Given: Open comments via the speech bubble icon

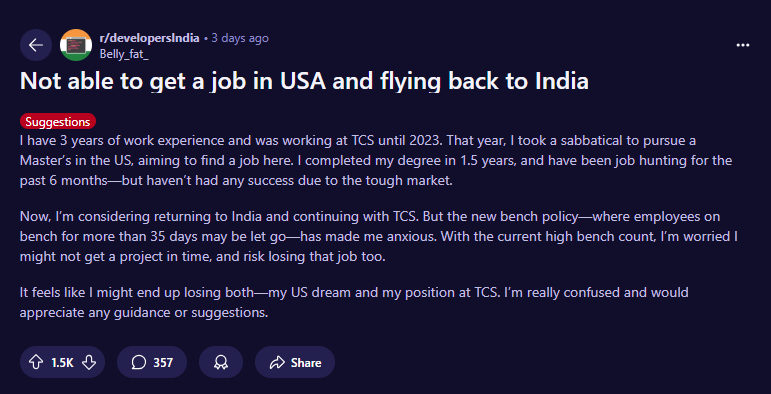Looking at the screenshot, I should point(139,363).
